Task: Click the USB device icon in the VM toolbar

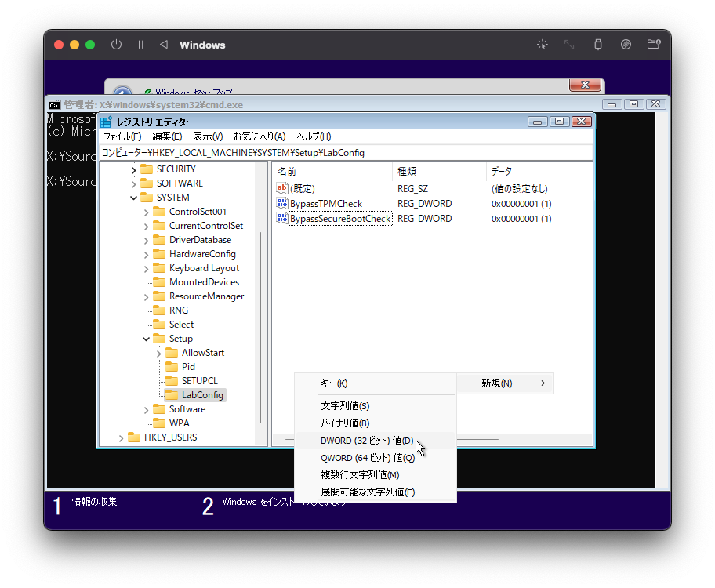Action: click(x=597, y=45)
